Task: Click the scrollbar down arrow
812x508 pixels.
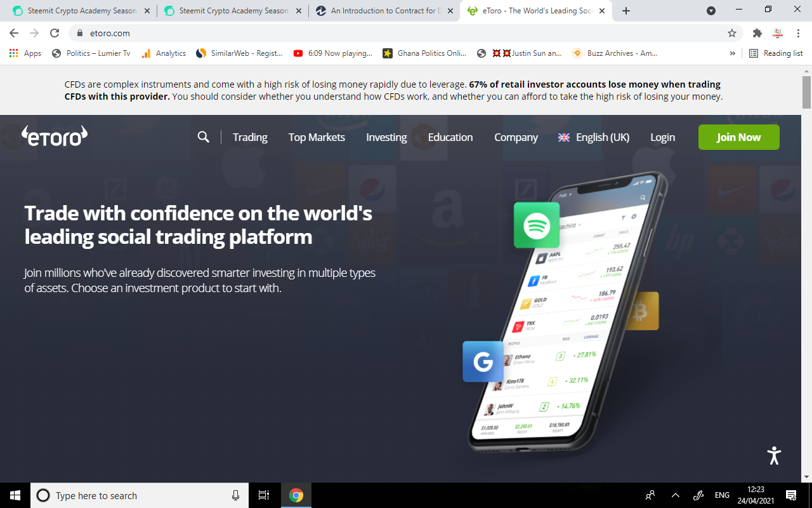Action: (x=806, y=477)
